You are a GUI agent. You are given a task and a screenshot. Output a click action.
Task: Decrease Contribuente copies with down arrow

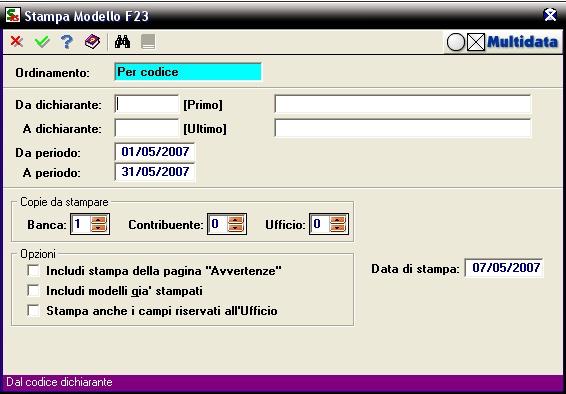click(x=236, y=228)
